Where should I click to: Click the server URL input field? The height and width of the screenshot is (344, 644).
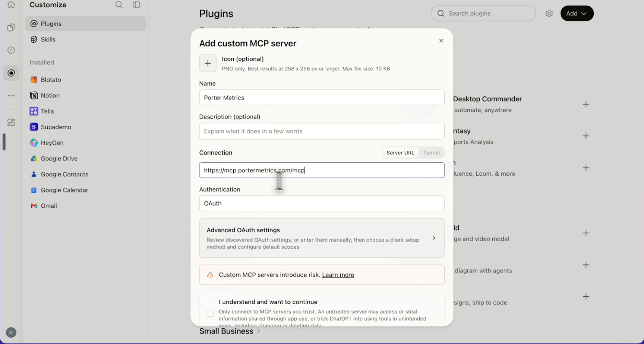click(322, 170)
